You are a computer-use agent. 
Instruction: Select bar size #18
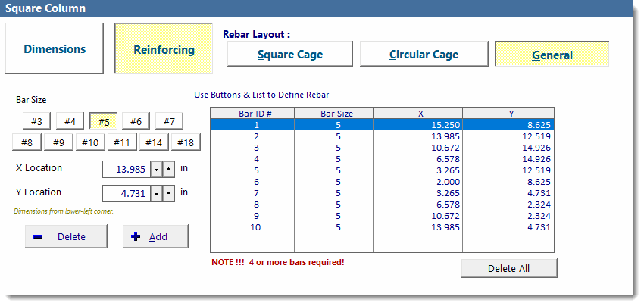[x=186, y=142]
